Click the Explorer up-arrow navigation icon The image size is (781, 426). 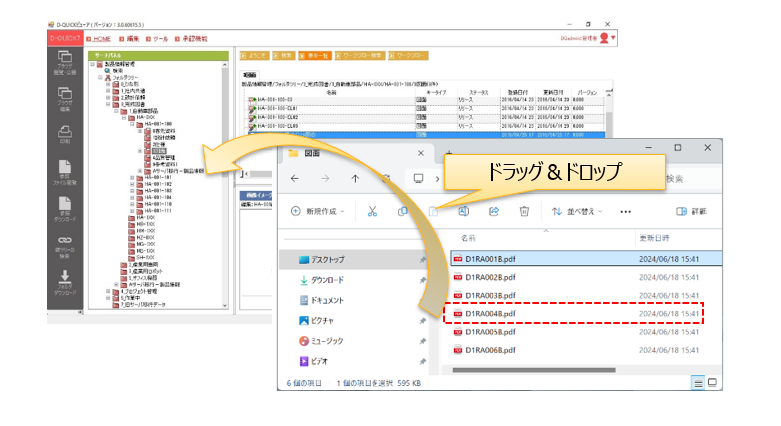[x=355, y=178]
